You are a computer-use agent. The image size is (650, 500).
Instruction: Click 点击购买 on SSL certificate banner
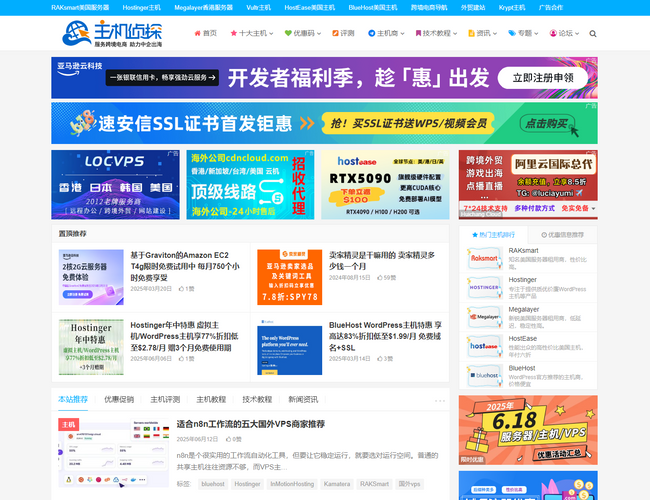tap(546, 123)
